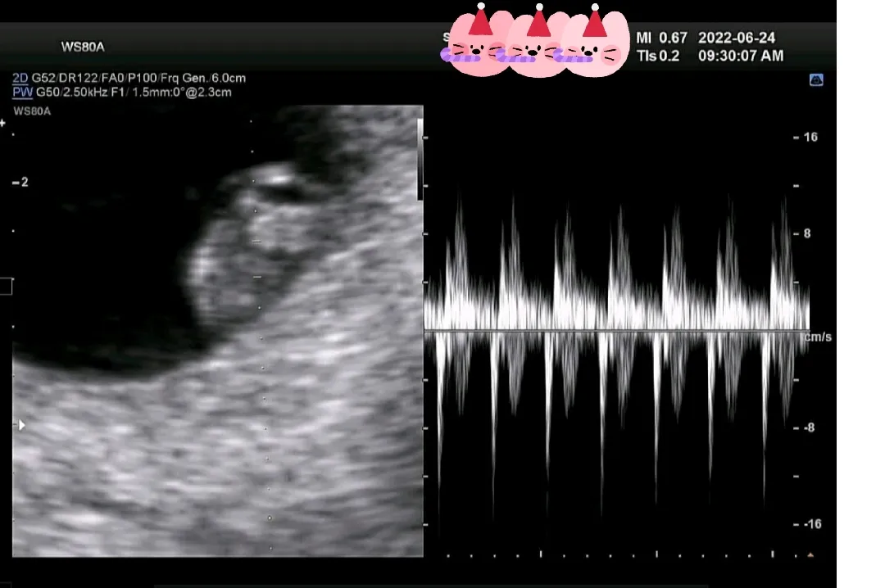Click the time 09:30:07 AM
Screen dimensions: 885x588
[x=741, y=56]
